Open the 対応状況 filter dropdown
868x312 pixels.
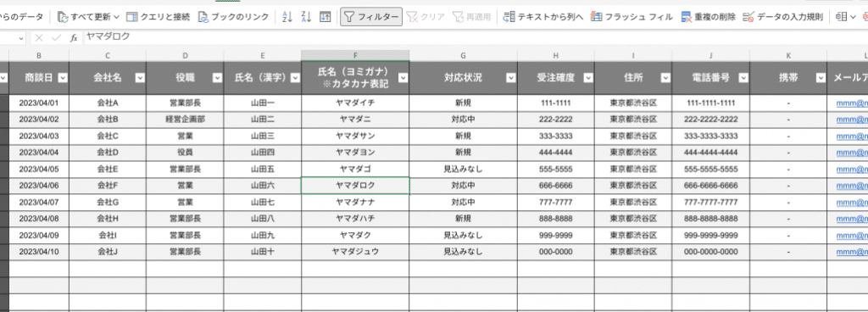coord(511,79)
